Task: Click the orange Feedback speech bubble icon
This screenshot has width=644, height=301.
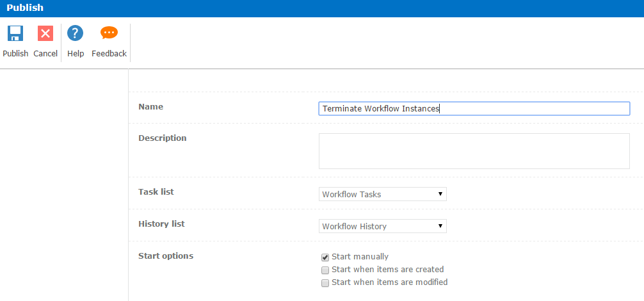Action: click(109, 33)
